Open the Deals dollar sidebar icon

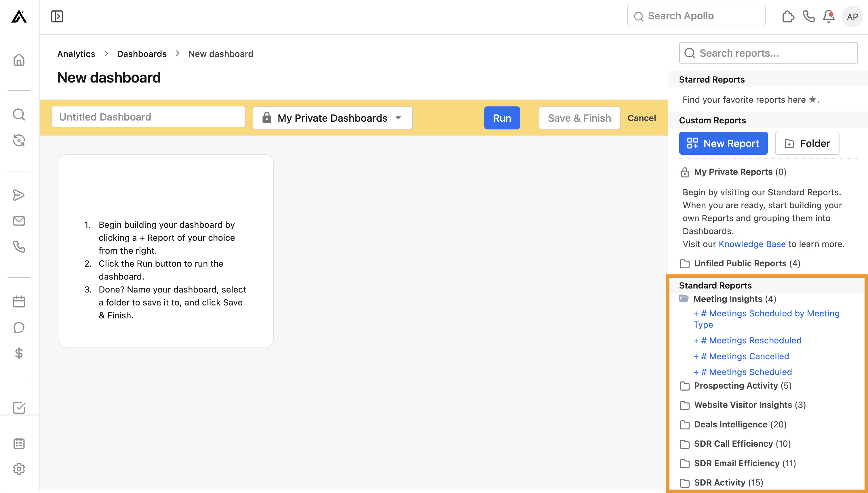19,353
